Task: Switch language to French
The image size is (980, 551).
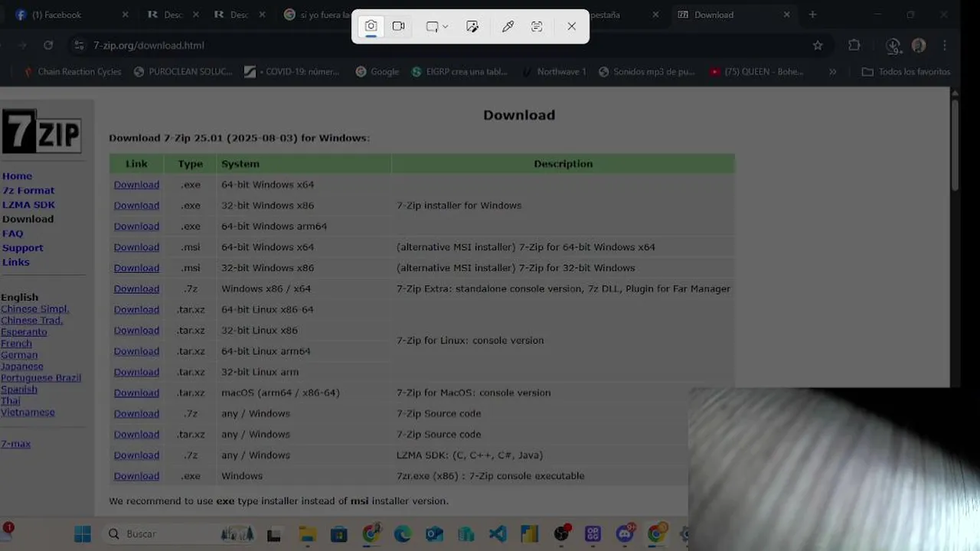Action: tap(16, 344)
